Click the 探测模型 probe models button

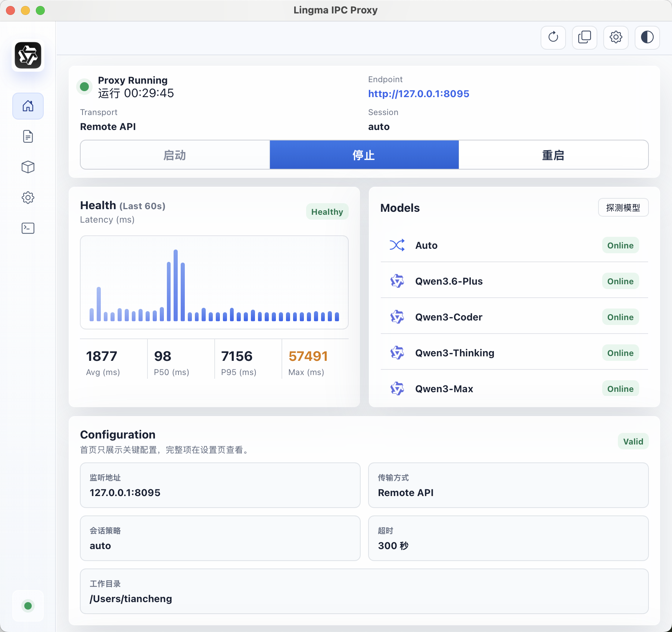(x=623, y=208)
